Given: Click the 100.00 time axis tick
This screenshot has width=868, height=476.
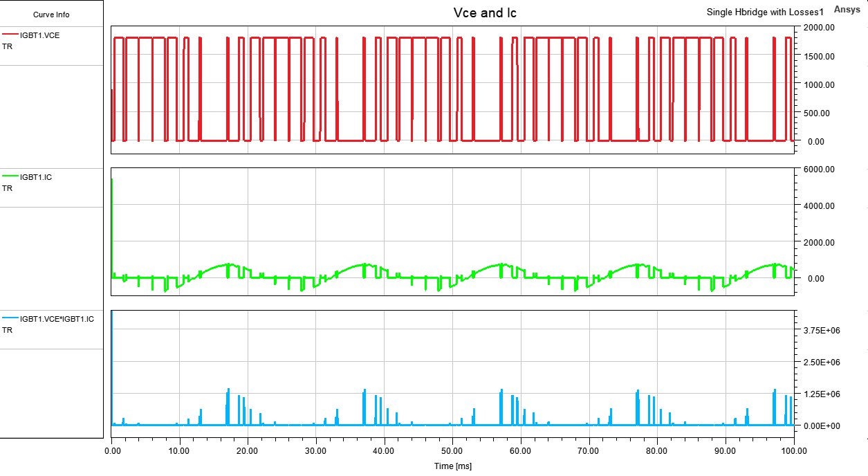Looking at the screenshot, I should [x=793, y=450].
